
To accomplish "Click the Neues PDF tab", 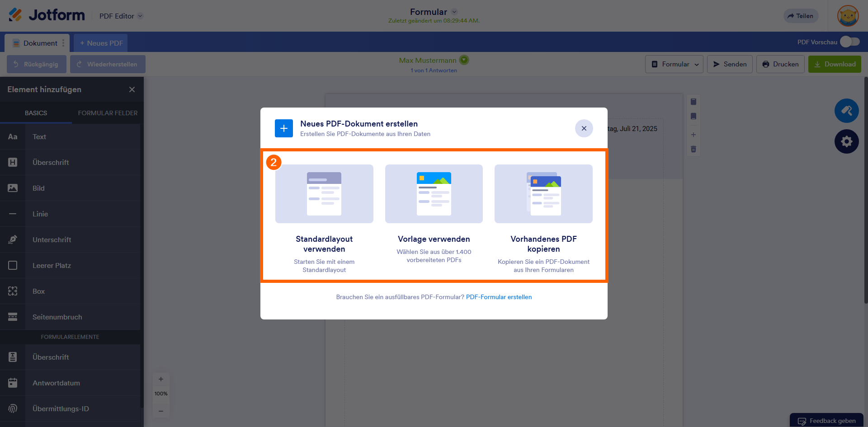I will 101,43.
